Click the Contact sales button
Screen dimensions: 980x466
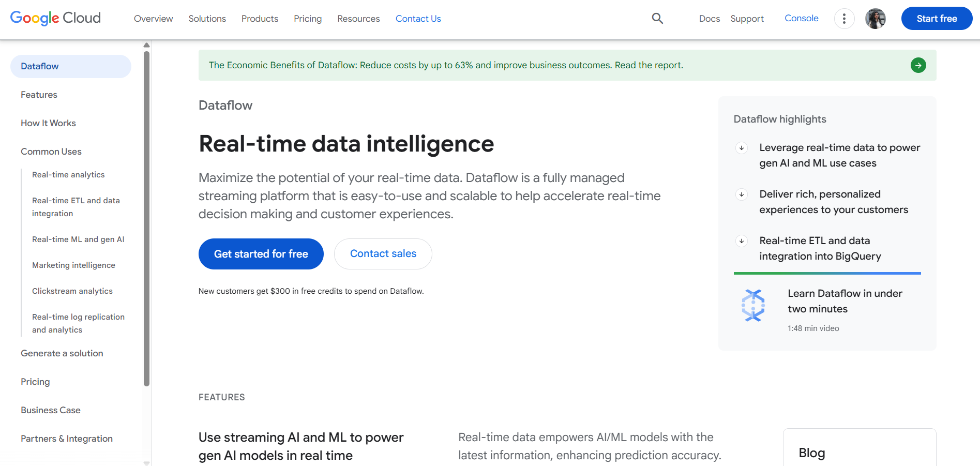click(383, 253)
